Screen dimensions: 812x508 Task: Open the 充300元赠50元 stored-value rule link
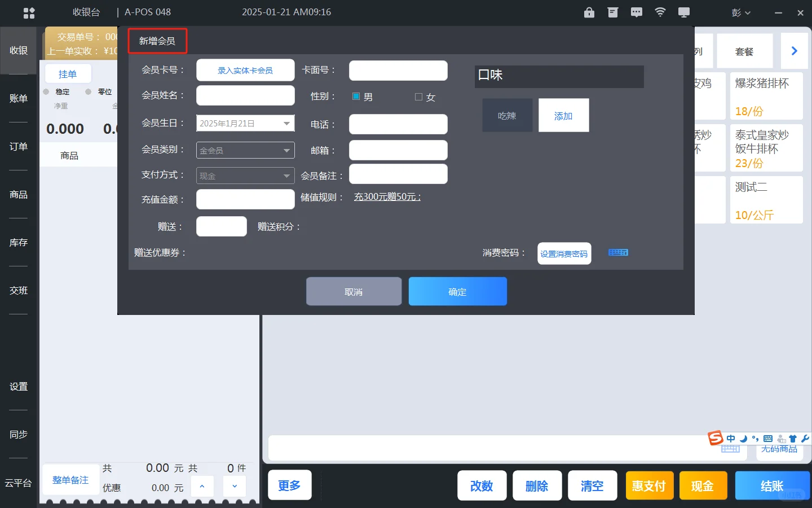[x=387, y=196]
